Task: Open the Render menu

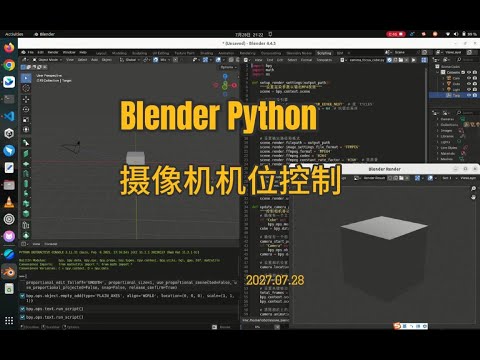Action: click(53, 52)
